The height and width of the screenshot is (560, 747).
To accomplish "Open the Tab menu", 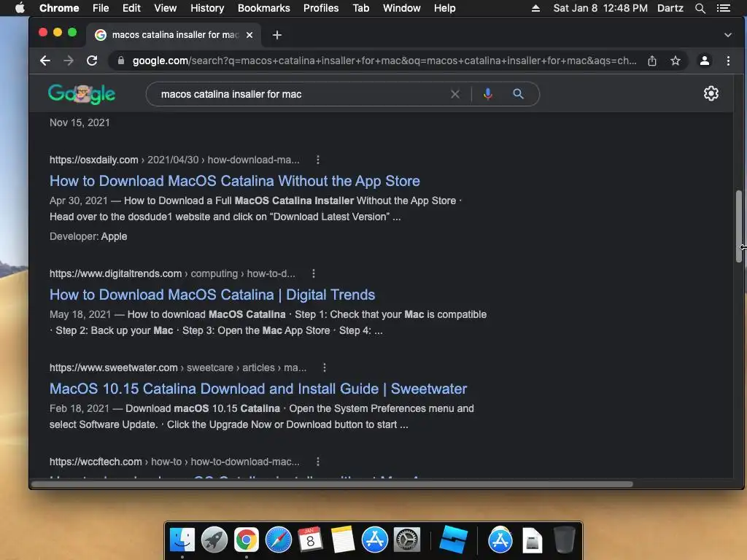I will (360, 8).
